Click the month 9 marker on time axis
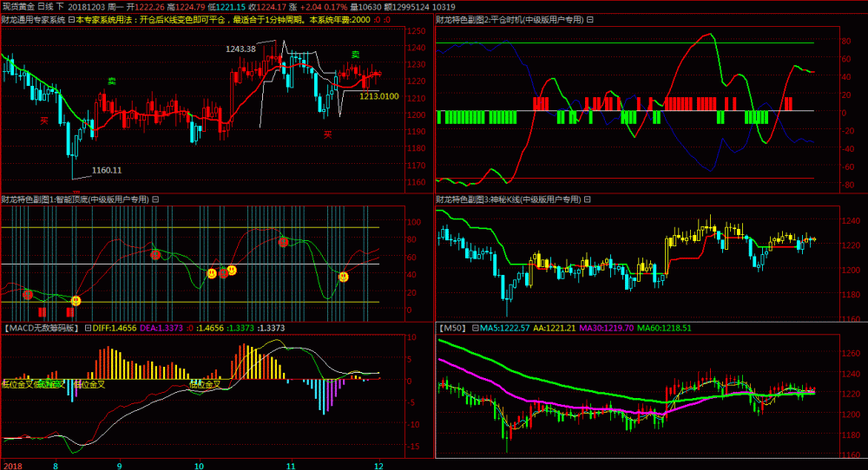This screenshot has height=470, width=868. 120,466
